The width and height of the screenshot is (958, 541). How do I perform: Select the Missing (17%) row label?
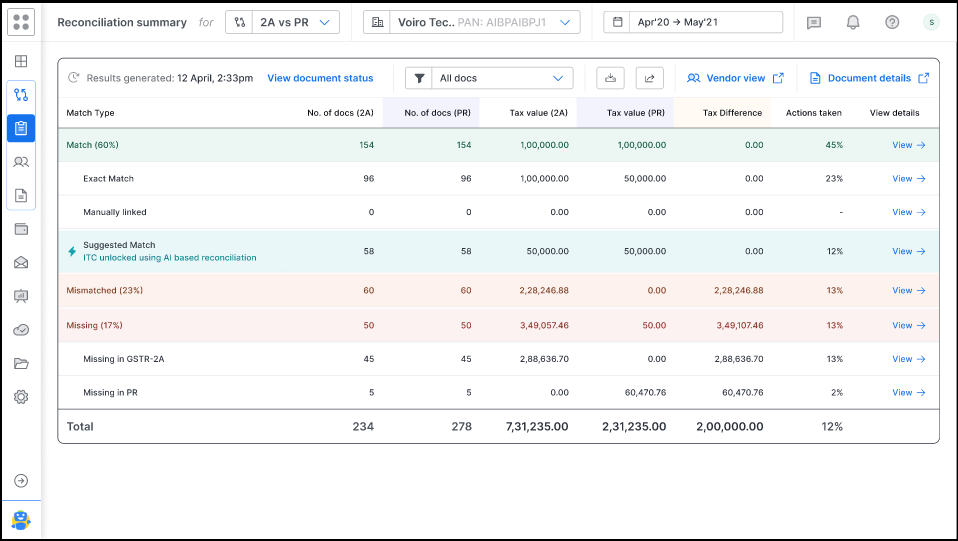[x=94, y=325]
